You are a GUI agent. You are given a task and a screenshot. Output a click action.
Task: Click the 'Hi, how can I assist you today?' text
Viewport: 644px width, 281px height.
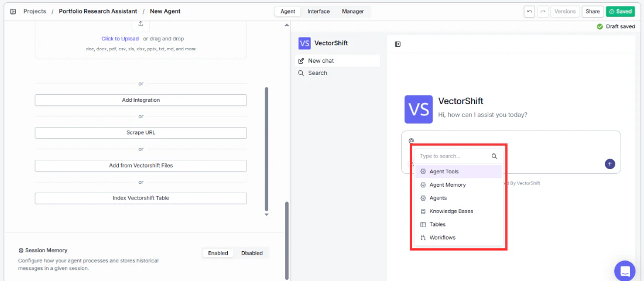coord(482,115)
